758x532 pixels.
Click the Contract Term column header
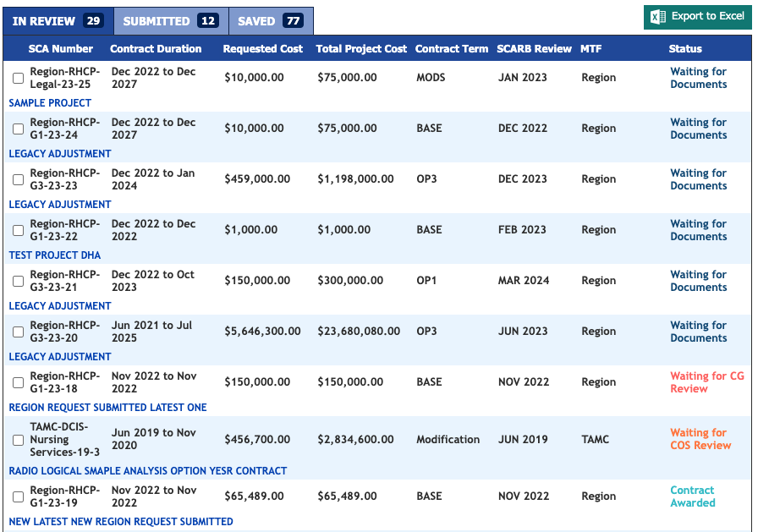[x=452, y=49]
